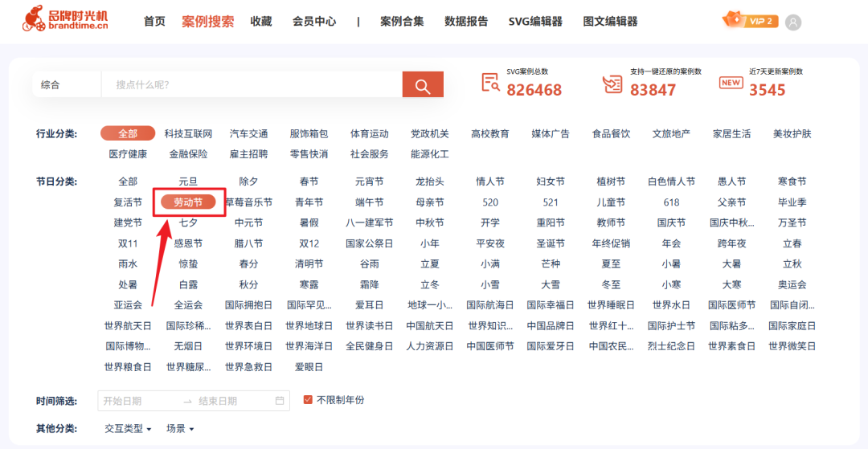Select the 无烟日 tag

click(x=188, y=346)
